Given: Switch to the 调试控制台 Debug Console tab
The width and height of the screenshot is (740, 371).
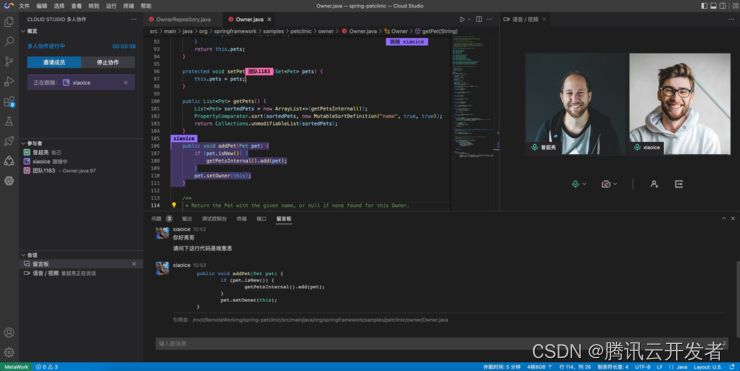Looking at the screenshot, I should [214, 219].
